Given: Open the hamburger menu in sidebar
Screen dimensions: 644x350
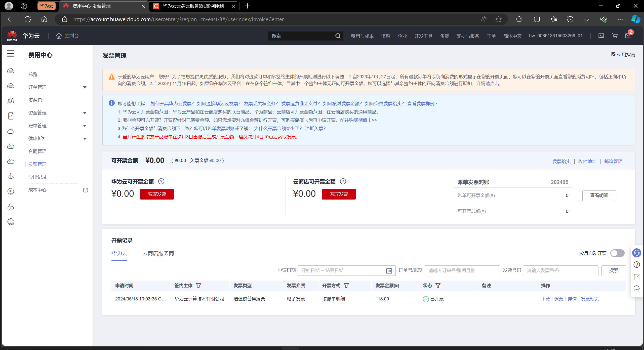Looking at the screenshot, I should 11,53.
